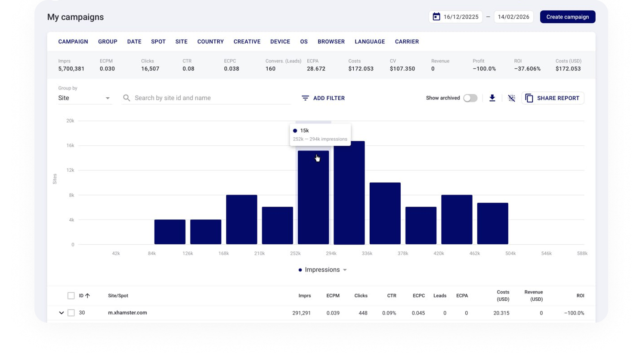Viewport: 643px width, 364px height.
Task: Tick the checkbox for row ID 30
Action: 71,313
